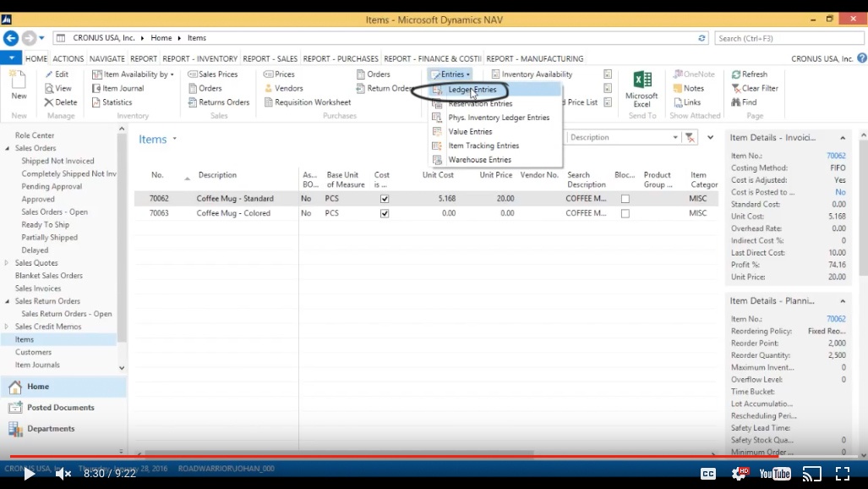Screen dimensions: 868x489
Task: Click the forward navigation arrow
Action: [29, 38]
